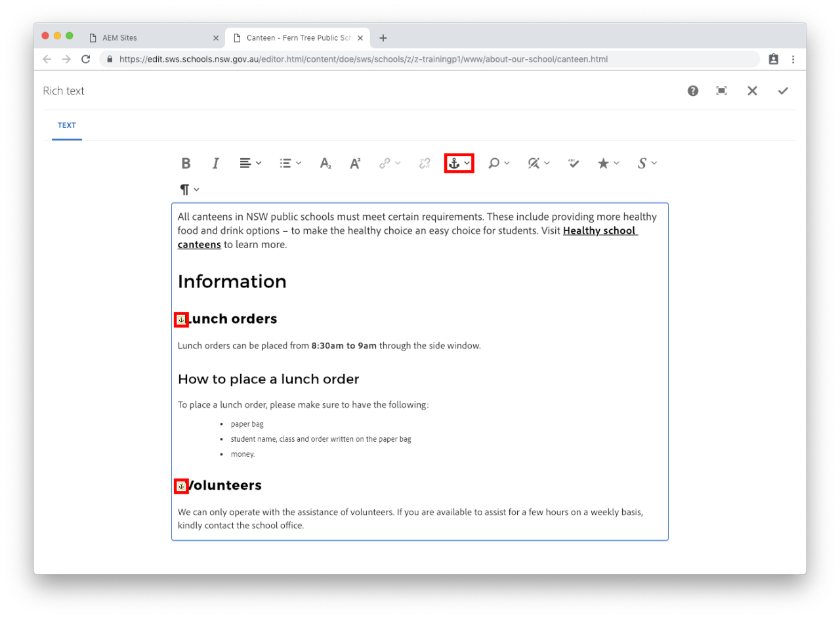Open the anchor tool dropdown

459,163
